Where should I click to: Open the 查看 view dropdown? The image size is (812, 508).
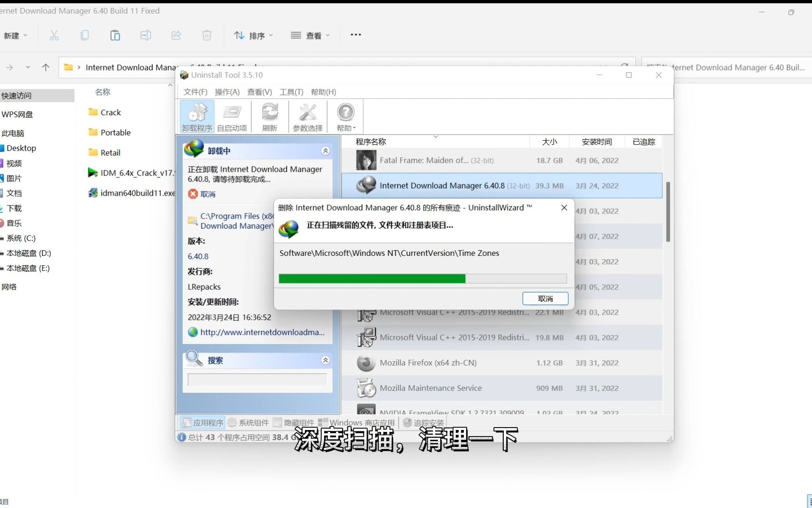310,35
